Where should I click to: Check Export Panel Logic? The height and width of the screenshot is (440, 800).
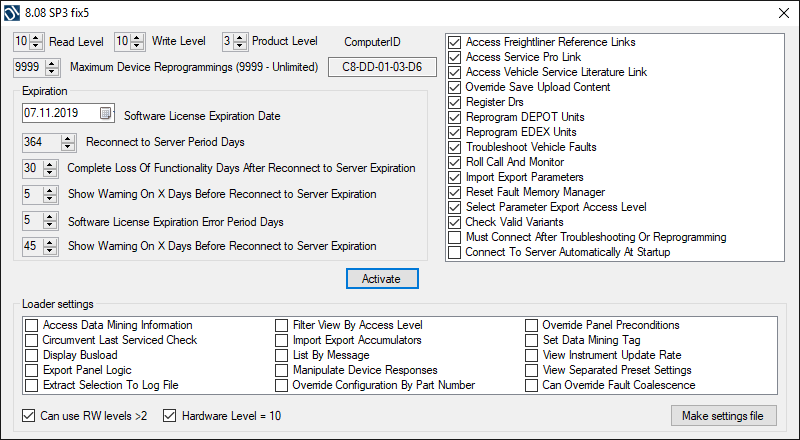[x=32, y=371]
